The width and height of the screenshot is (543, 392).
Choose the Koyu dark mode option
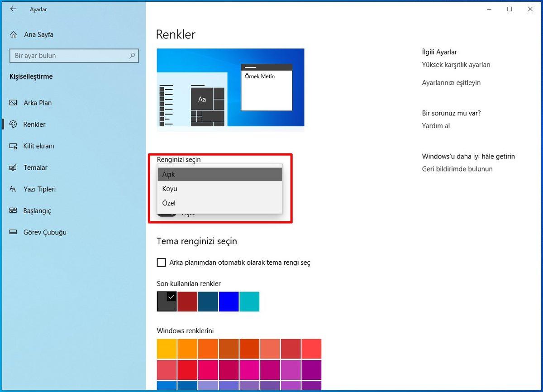tap(219, 189)
